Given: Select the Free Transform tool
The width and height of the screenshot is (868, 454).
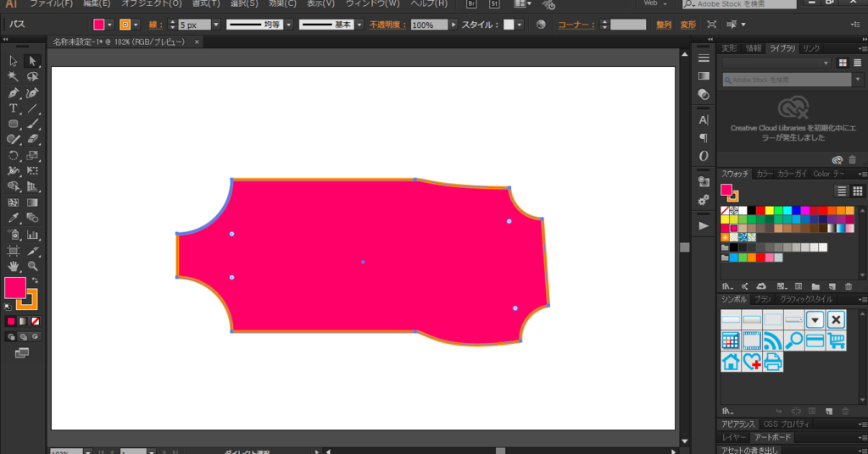Looking at the screenshot, I should click(x=32, y=171).
